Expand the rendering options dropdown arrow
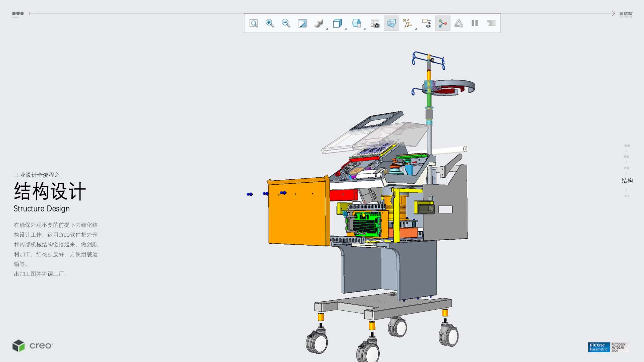 click(327, 29)
